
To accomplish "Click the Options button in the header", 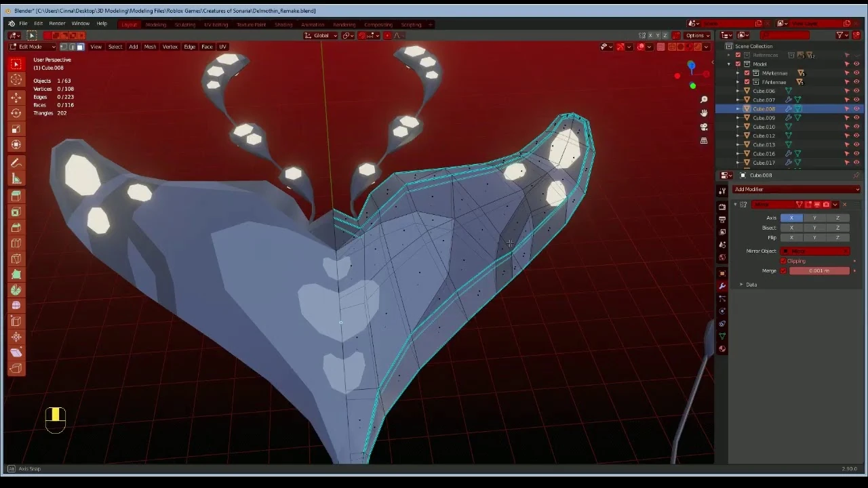I will [x=696, y=35].
